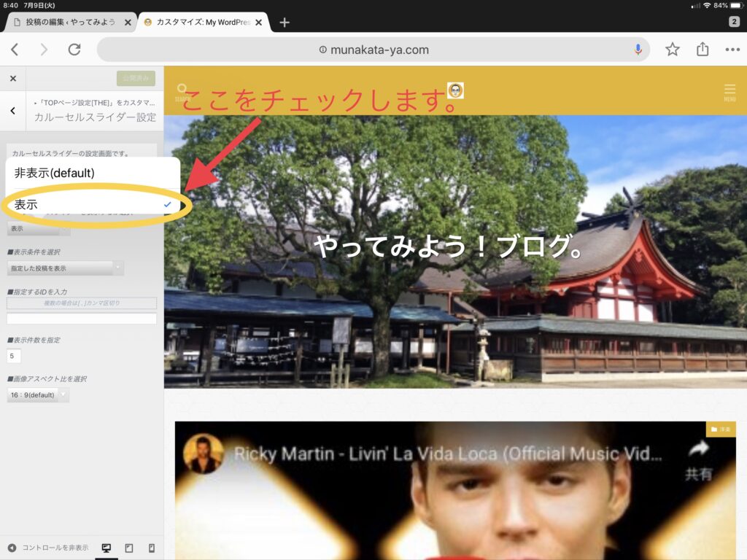
Task: Click the 「TOPページ設定[THE]」をカスタマ breadcrumb text
Action: coord(94,102)
